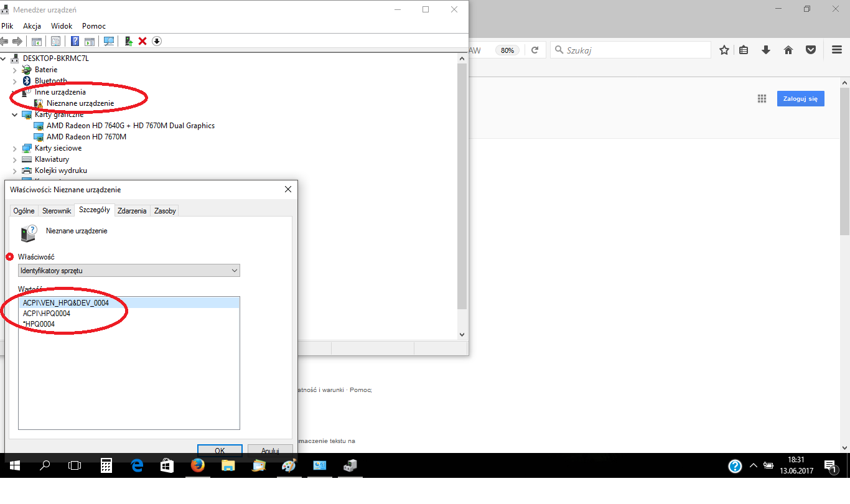Click the scan for hardware changes icon
Image resolution: width=850 pixels, height=504 pixels.
(x=109, y=41)
